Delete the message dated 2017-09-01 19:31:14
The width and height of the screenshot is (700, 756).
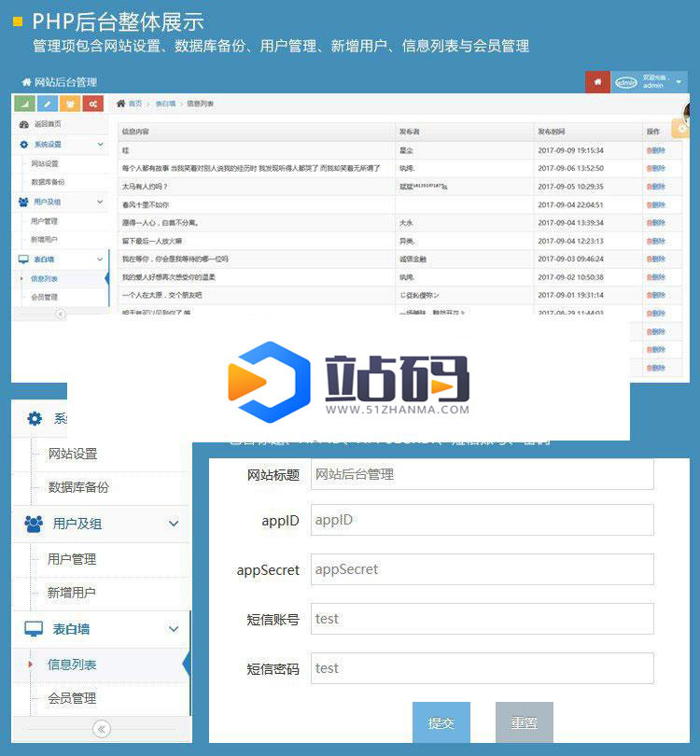click(655, 295)
